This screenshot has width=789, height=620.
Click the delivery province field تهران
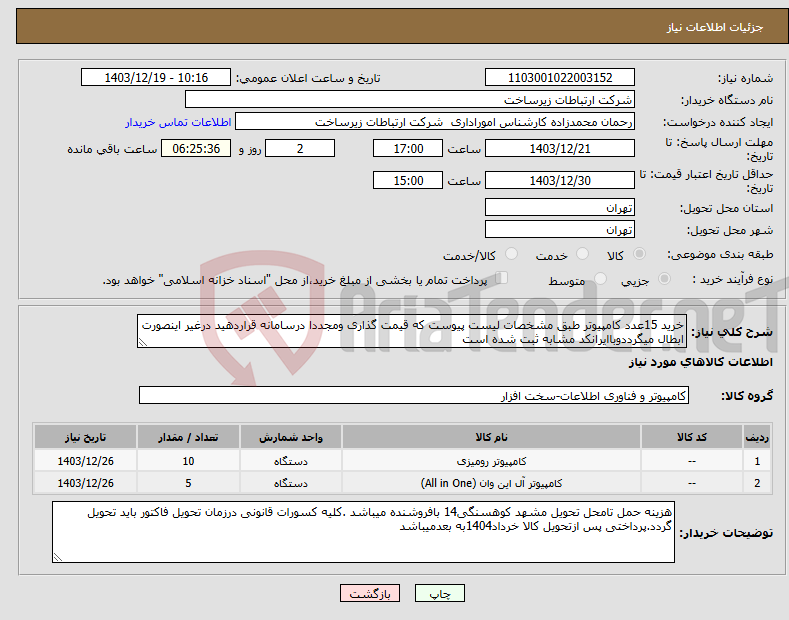tap(560, 207)
